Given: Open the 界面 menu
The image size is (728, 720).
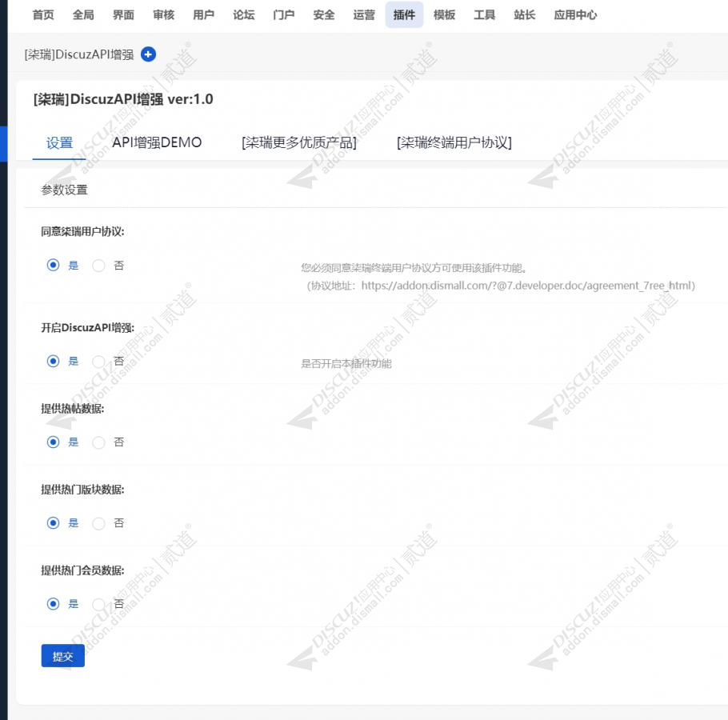Looking at the screenshot, I should [123, 15].
